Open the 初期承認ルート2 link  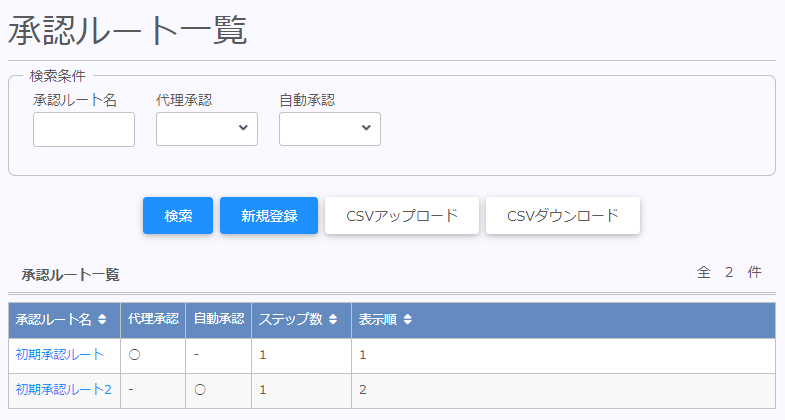click(x=64, y=390)
